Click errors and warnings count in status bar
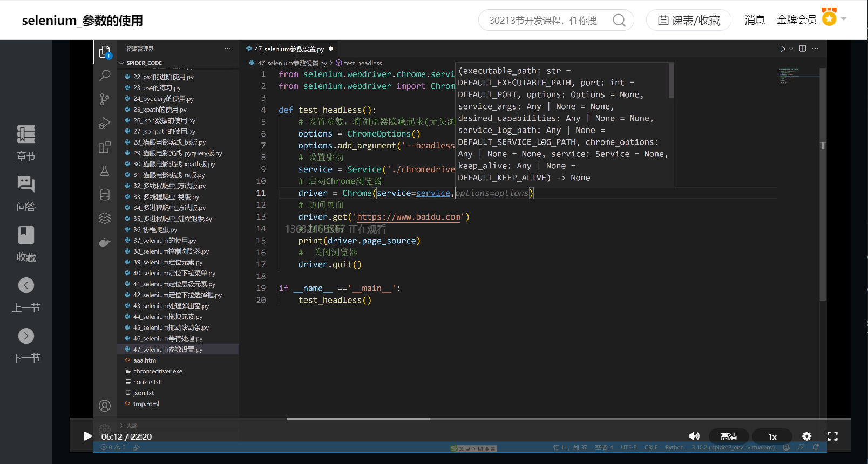Screen dimensions: 868x464 coord(113,447)
